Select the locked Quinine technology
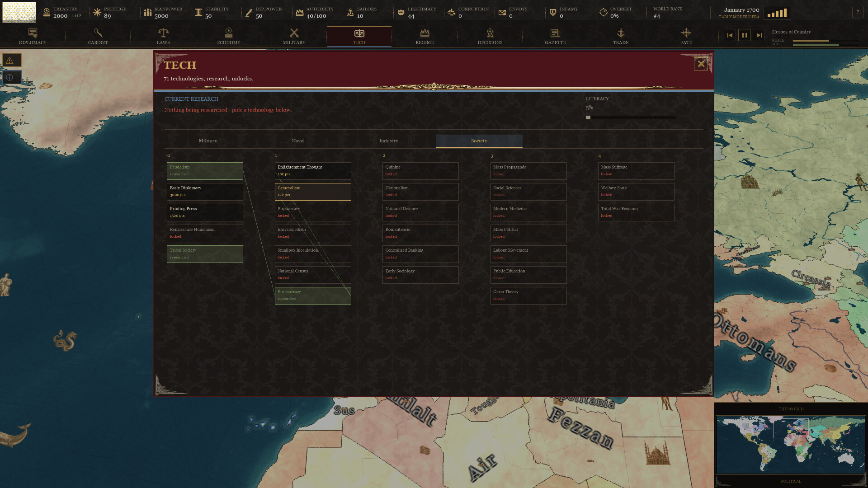The height and width of the screenshot is (488, 868). [x=420, y=171]
